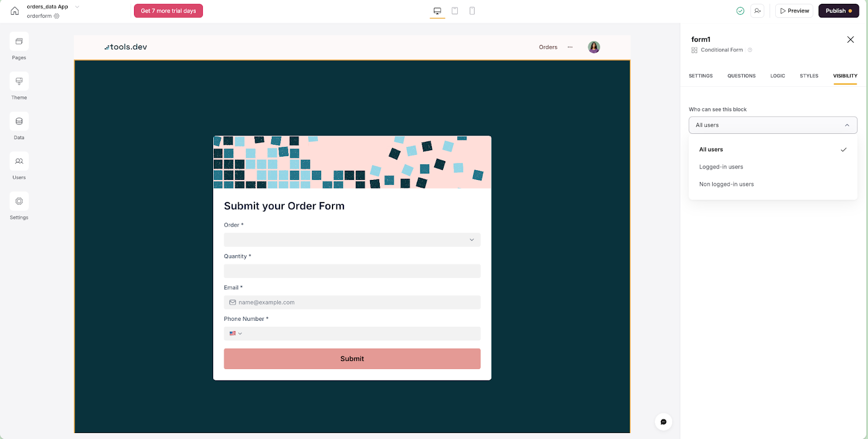Switch to tablet preview device icon
Screen dimensions: 868x439
point(455,11)
